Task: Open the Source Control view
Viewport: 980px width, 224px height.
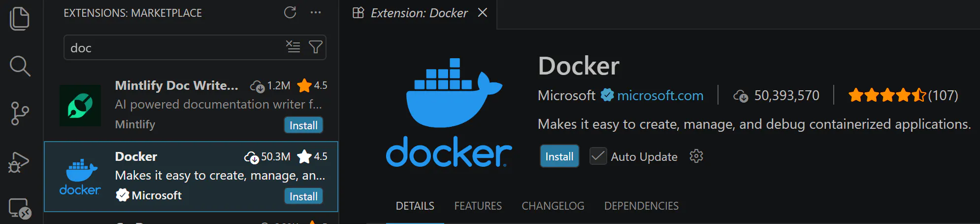Action: [x=20, y=113]
